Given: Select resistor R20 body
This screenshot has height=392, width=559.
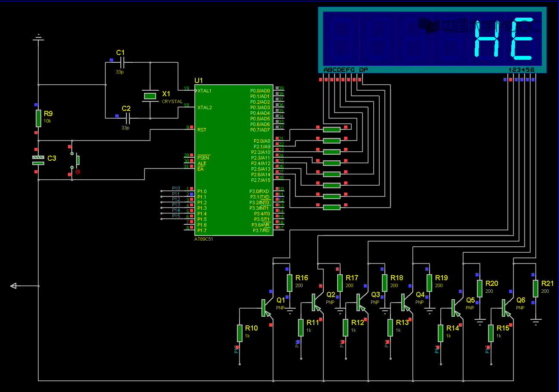Looking at the screenshot, I should [x=479, y=288].
